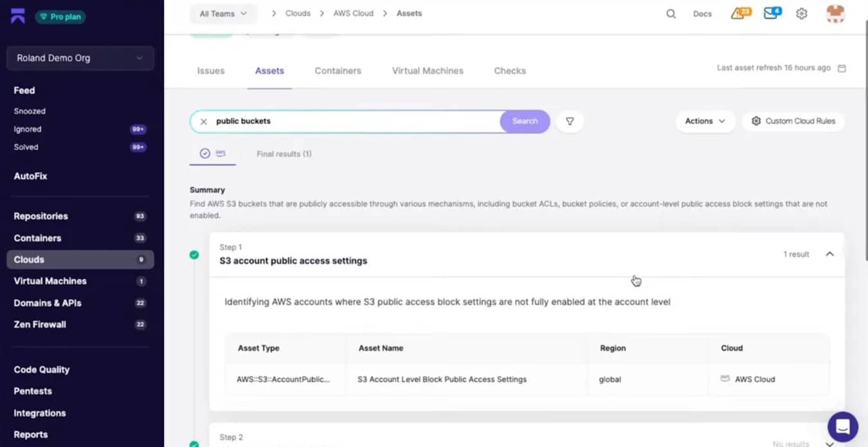Click the Pro plan badge
Image resolution: width=868 pixels, height=447 pixels.
[60, 17]
